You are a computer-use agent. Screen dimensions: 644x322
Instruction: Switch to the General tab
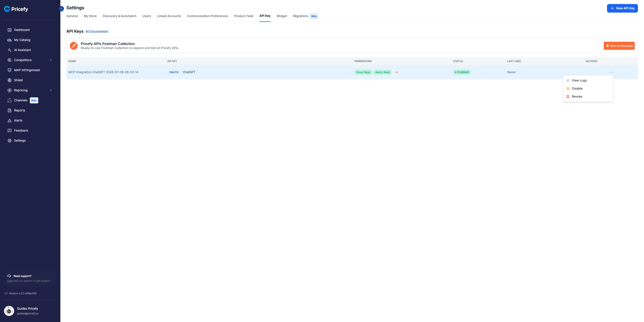pyautogui.click(x=72, y=16)
